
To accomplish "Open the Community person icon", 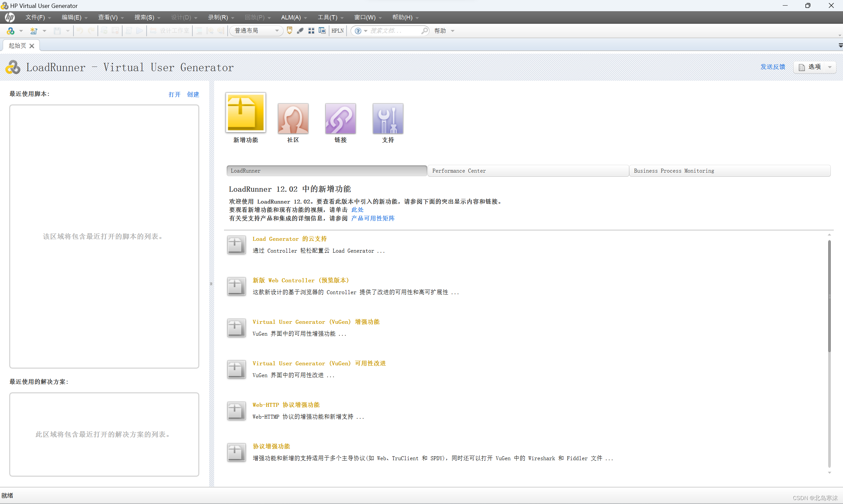I will click(x=293, y=119).
